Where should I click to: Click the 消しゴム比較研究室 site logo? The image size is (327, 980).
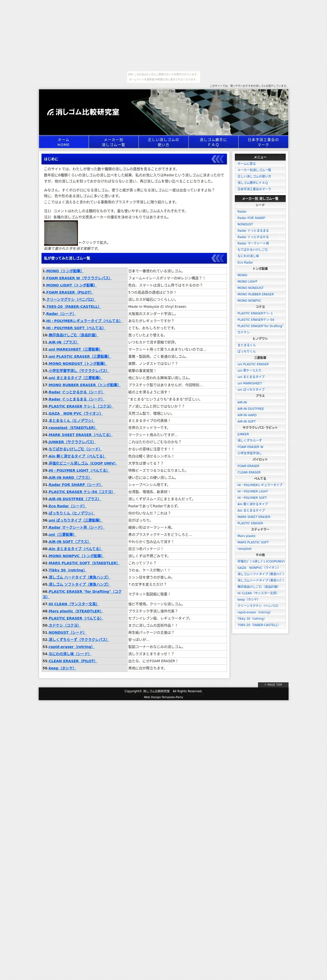tap(83, 112)
